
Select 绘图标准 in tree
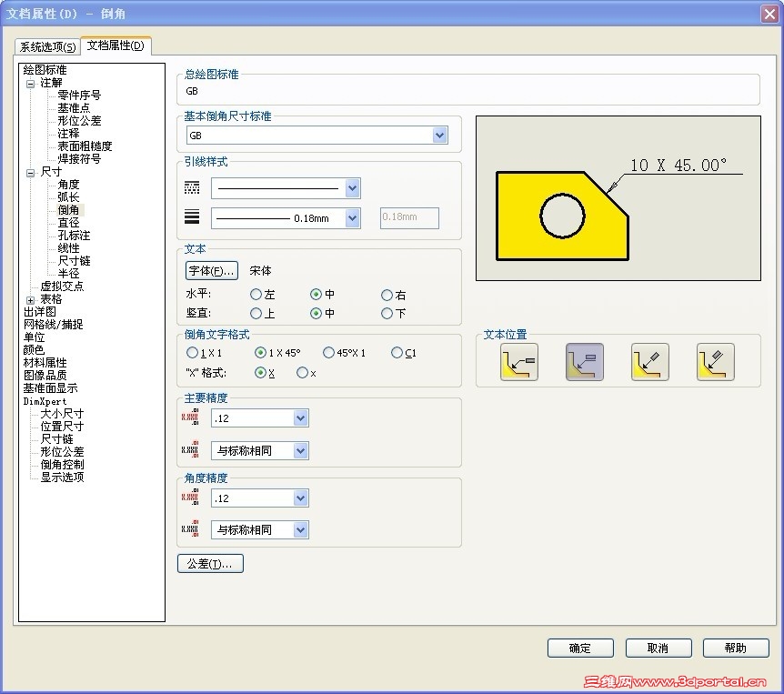[x=45, y=70]
